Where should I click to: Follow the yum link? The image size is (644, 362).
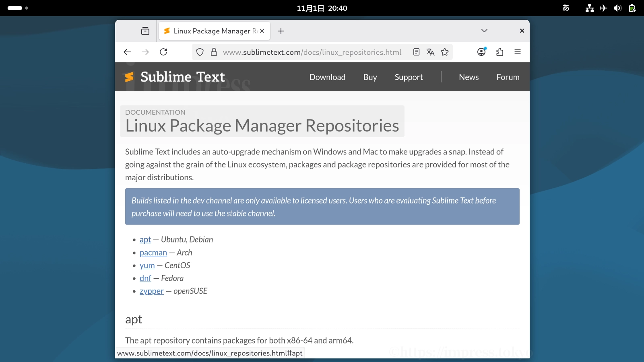point(147,265)
